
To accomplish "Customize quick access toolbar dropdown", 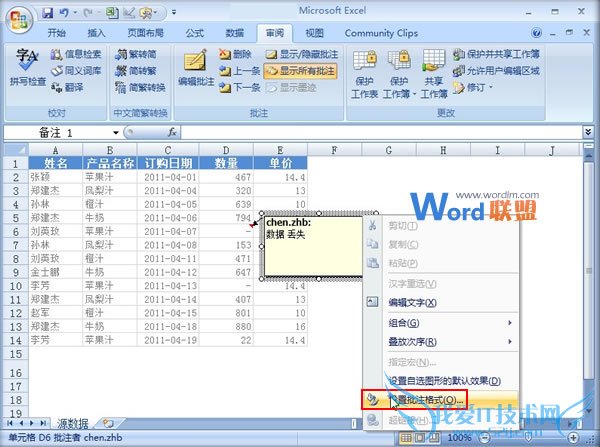I will (174, 13).
